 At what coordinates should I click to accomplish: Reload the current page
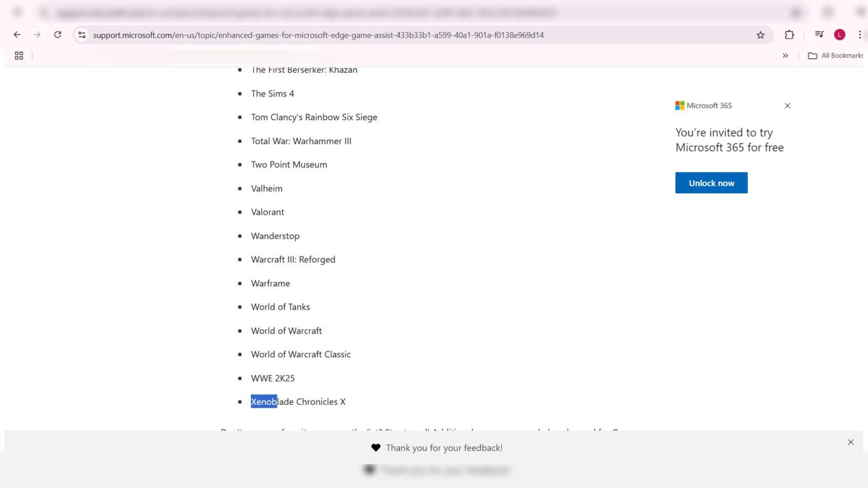pyautogui.click(x=58, y=35)
